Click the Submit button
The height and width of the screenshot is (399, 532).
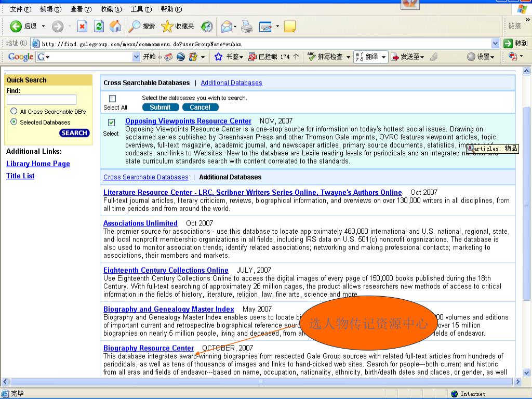[x=161, y=107]
